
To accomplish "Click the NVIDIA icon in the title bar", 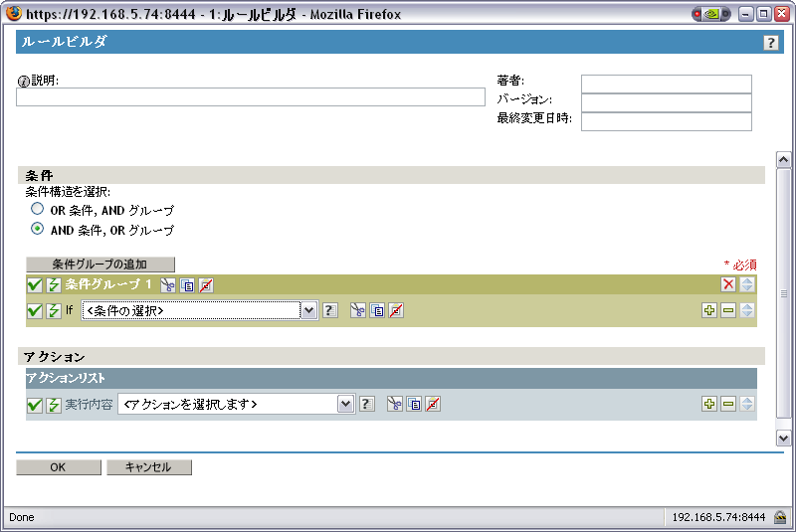I will tap(711, 14).
